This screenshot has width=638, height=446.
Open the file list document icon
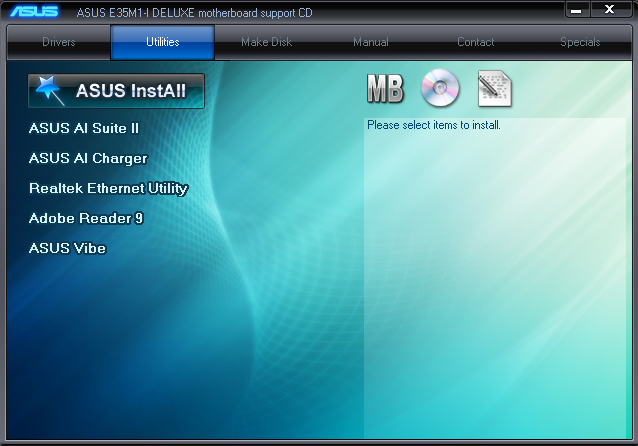(495, 88)
